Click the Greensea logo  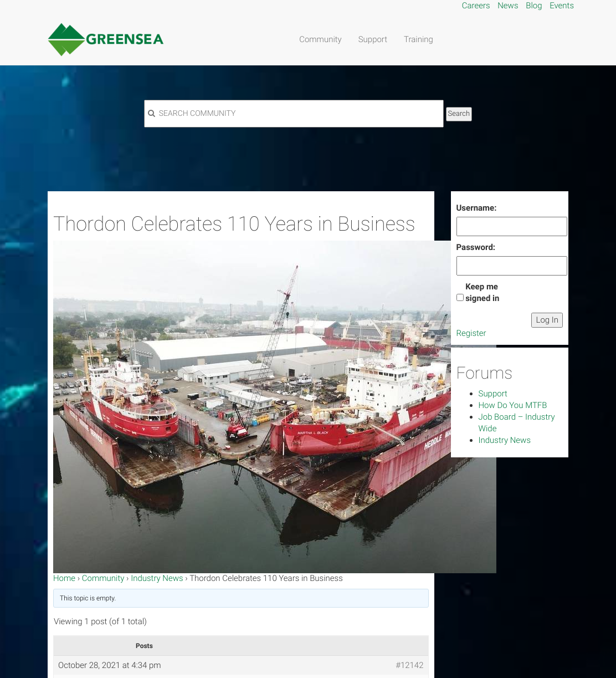point(105,39)
